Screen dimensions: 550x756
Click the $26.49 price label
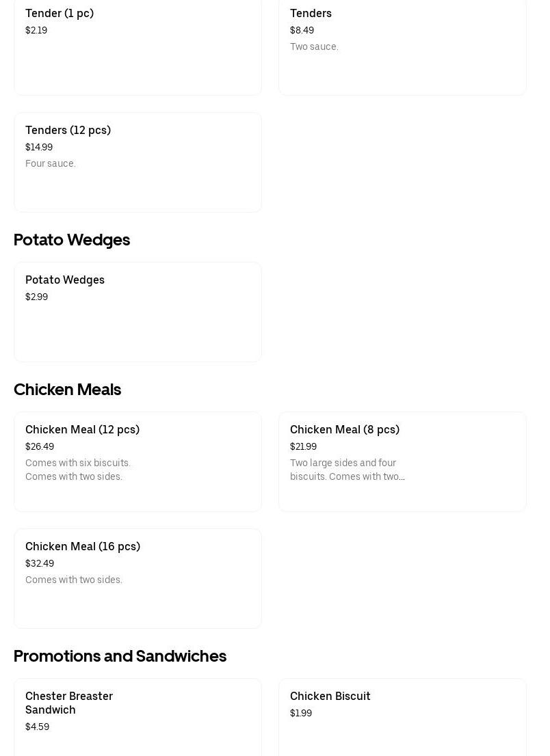tap(40, 446)
